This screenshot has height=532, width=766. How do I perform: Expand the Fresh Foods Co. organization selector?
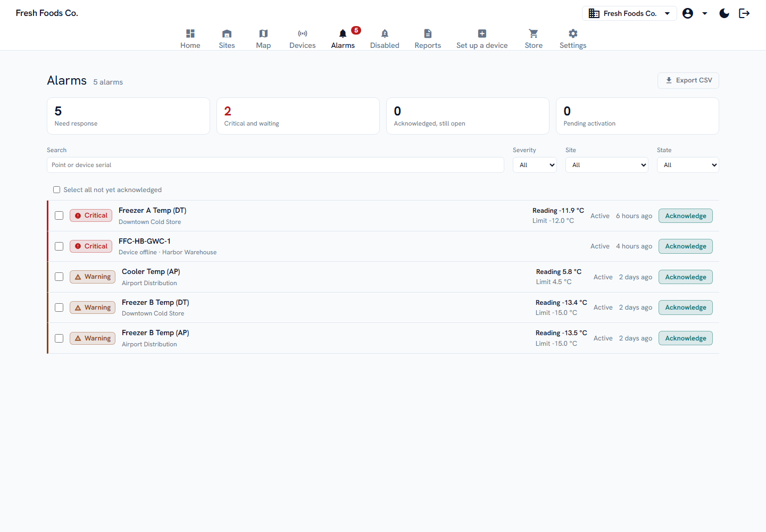tap(629, 13)
